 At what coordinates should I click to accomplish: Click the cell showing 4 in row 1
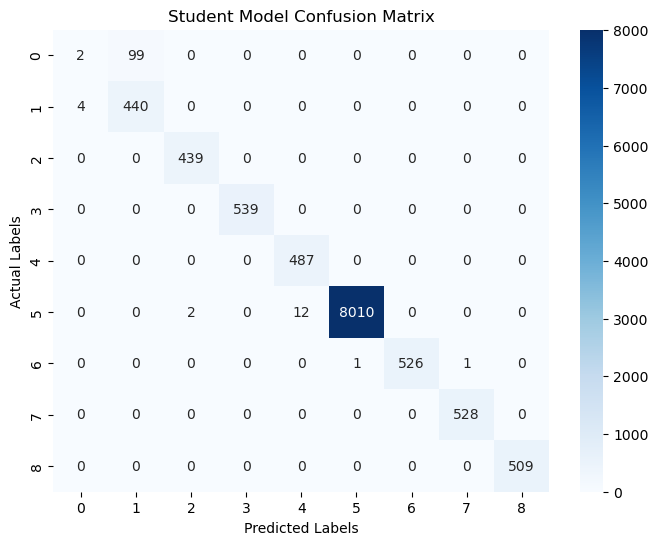point(81,105)
